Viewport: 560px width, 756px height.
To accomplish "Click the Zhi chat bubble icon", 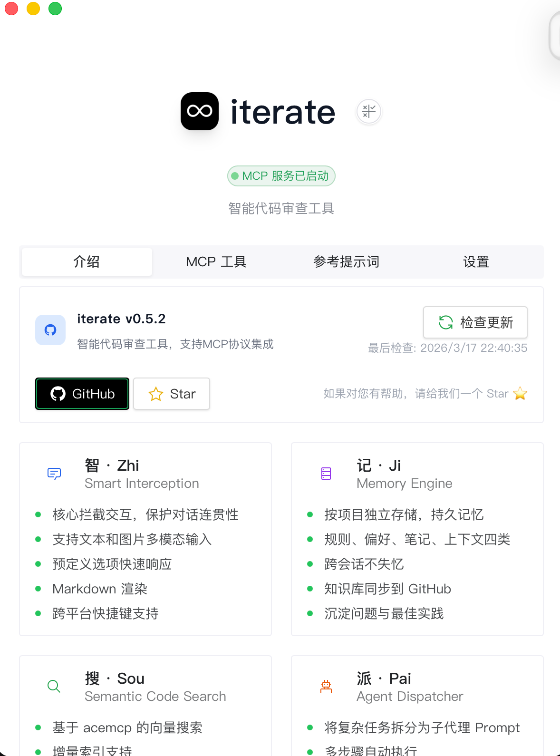I will 54,474.
